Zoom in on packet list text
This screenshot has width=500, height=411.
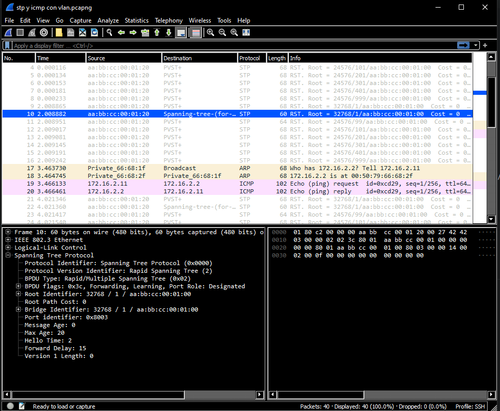210,33
